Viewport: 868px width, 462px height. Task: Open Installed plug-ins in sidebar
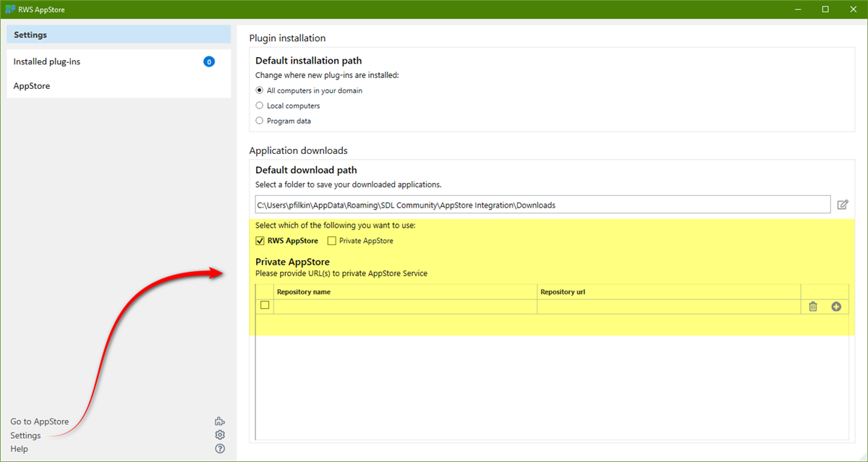pyautogui.click(x=119, y=62)
